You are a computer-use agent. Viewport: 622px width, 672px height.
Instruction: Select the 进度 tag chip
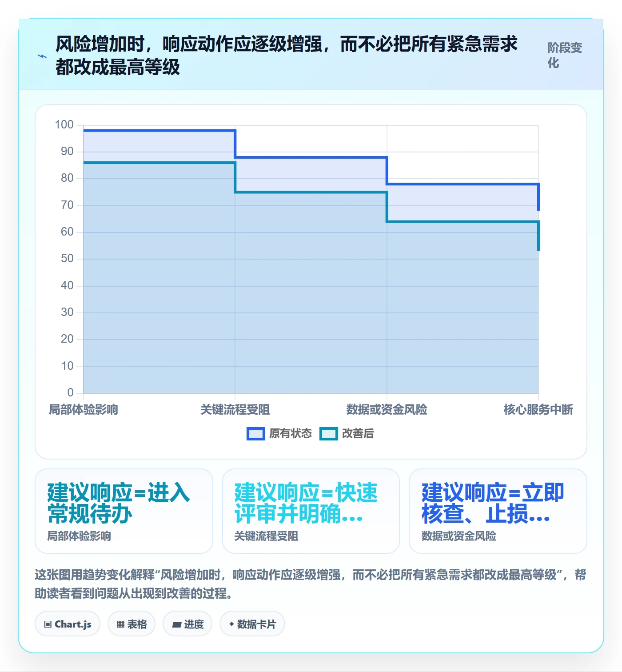pos(187,624)
